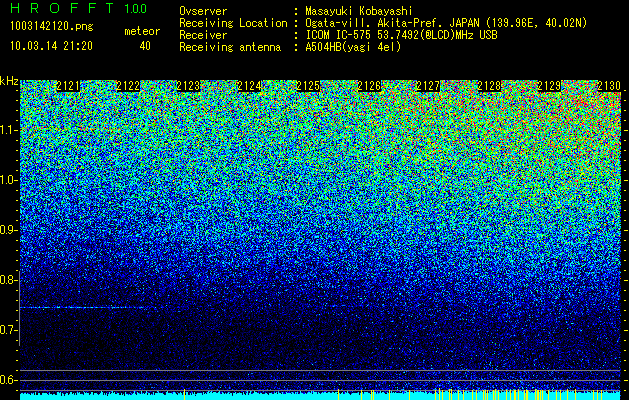Click the Receiver field label

[x=203, y=35]
